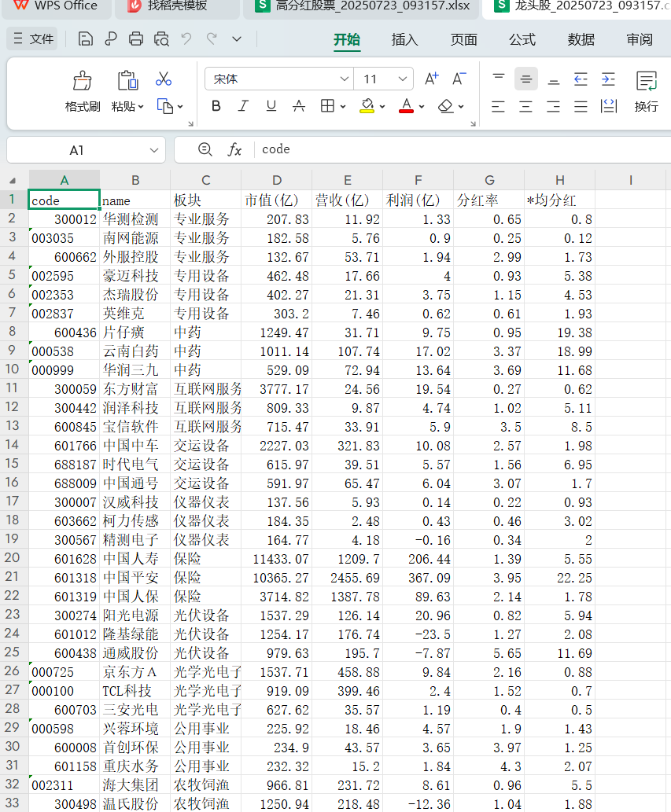Select cell containing 片仔癀

click(x=135, y=333)
